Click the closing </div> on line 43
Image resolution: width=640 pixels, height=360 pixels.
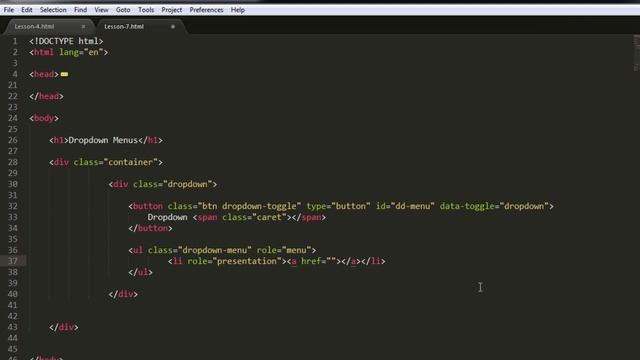[x=64, y=327]
